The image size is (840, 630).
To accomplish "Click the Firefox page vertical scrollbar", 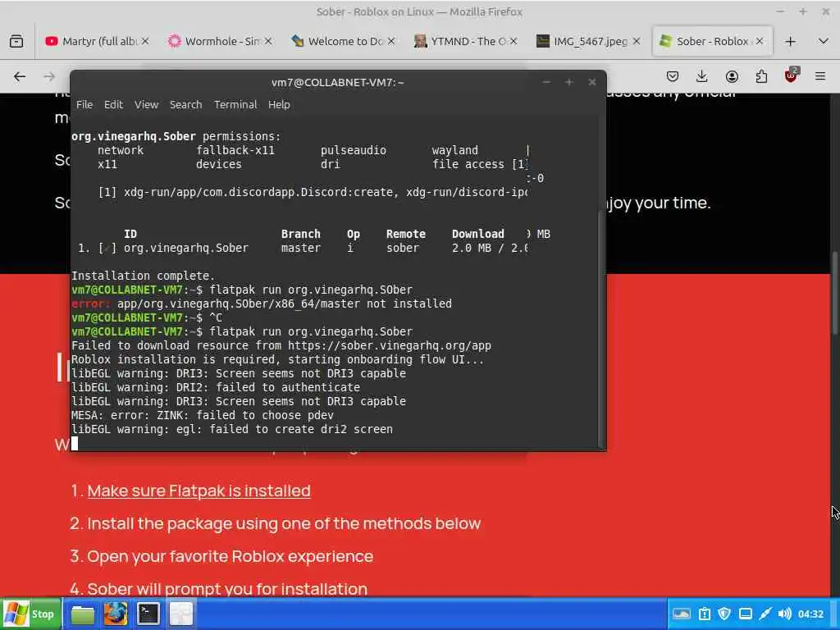I will pos(834,294).
